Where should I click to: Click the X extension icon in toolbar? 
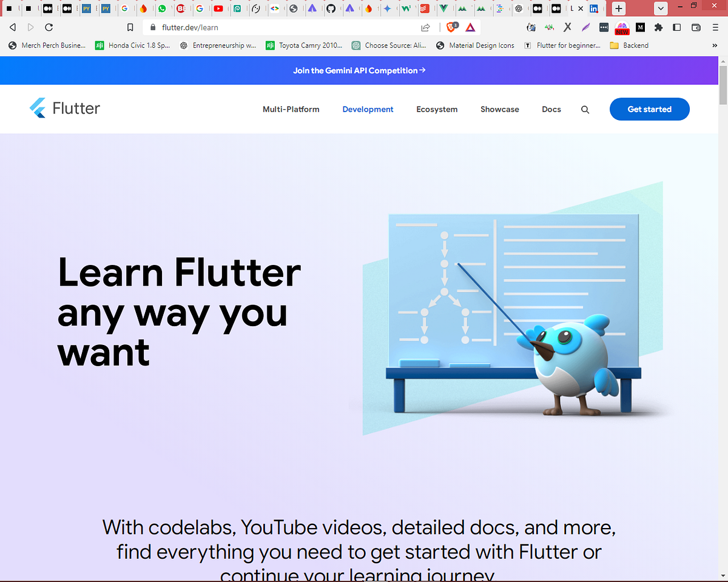pos(567,27)
